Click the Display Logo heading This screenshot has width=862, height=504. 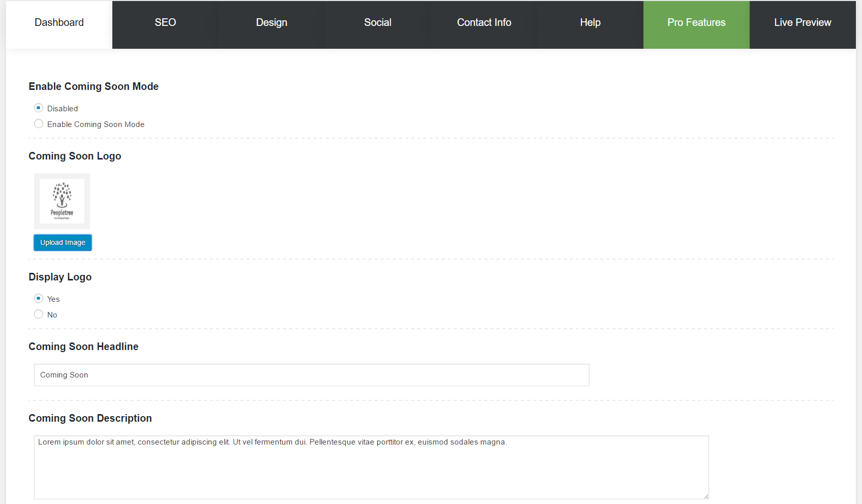(60, 277)
